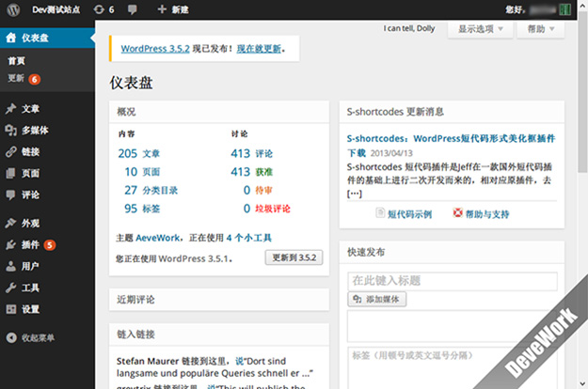This screenshot has width=588, height=389.
Task: Expand the 显示选项 dropdown
Action: (481, 29)
